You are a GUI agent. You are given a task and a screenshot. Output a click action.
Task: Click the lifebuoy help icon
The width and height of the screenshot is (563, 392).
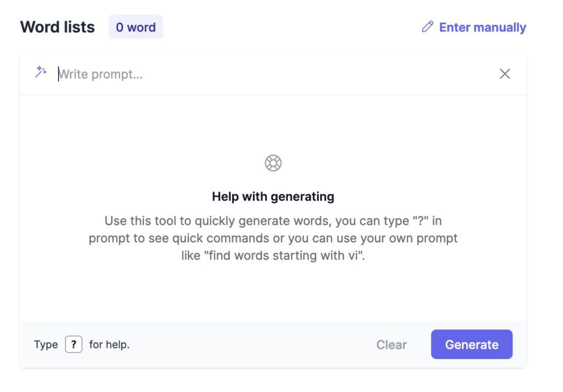click(273, 163)
